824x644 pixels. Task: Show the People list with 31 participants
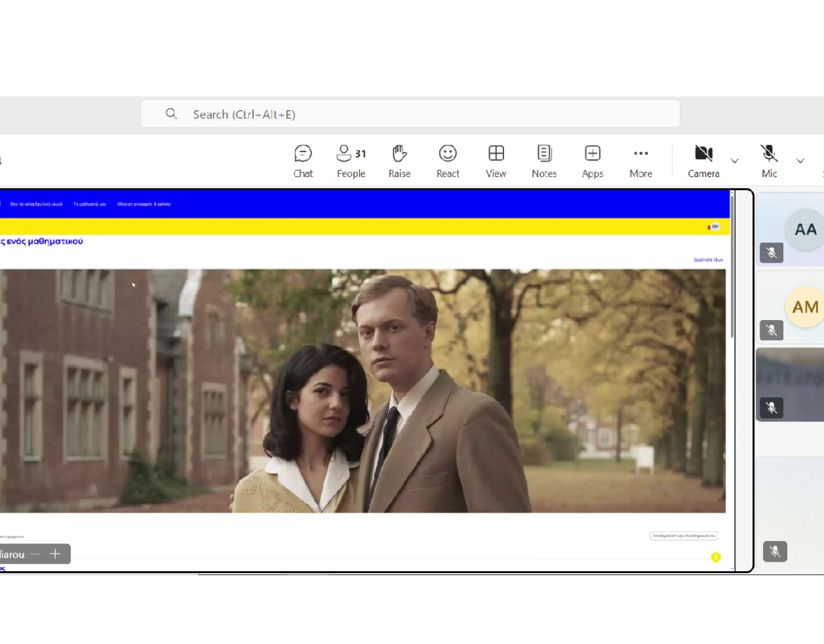(351, 162)
